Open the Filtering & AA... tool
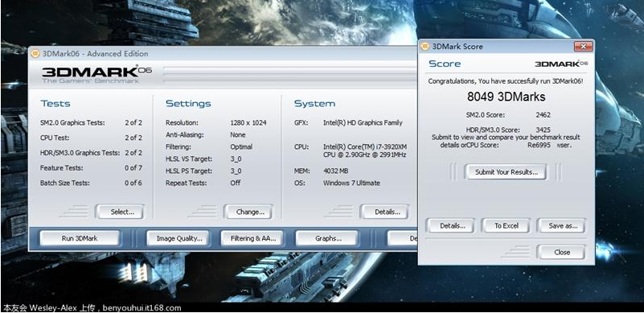The width and height of the screenshot is (644, 313). [252, 238]
